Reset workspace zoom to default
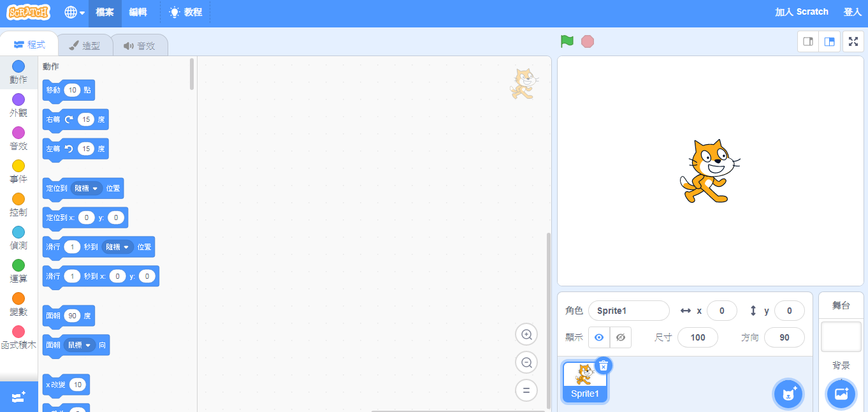 pyautogui.click(x=526, y=390)
